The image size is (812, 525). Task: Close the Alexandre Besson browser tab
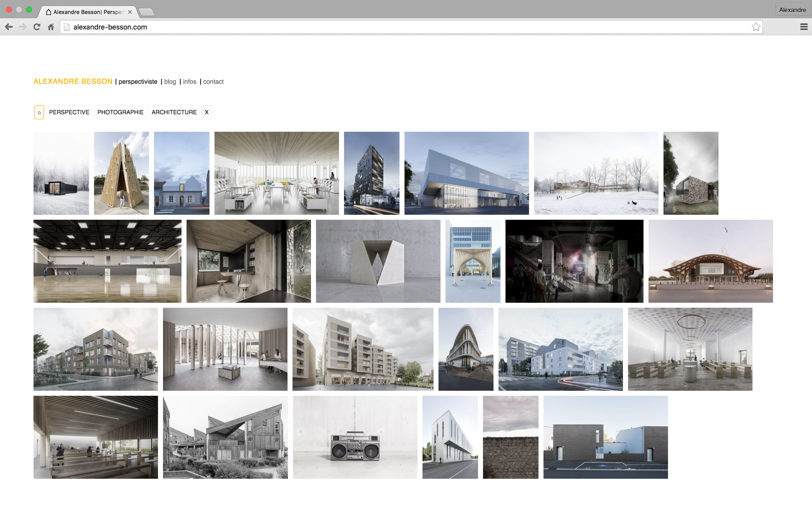click(x=130, y=12)
